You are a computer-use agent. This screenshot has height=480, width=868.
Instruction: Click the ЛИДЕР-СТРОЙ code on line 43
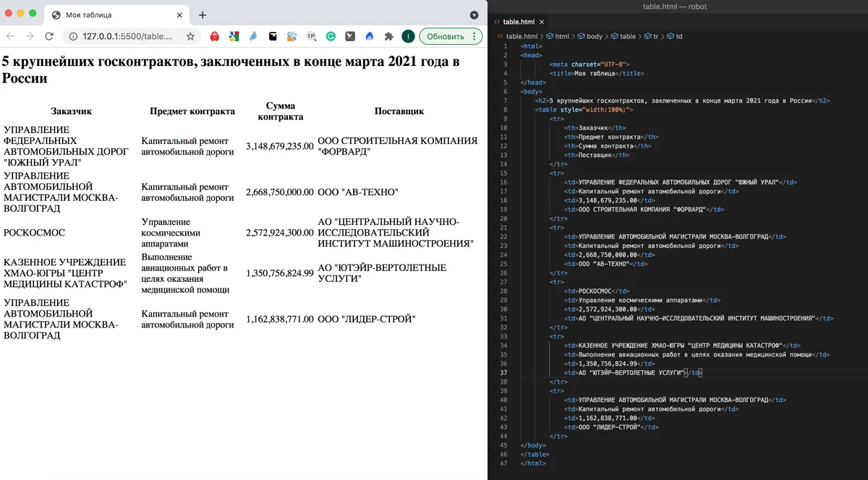(x=612, y=427)
